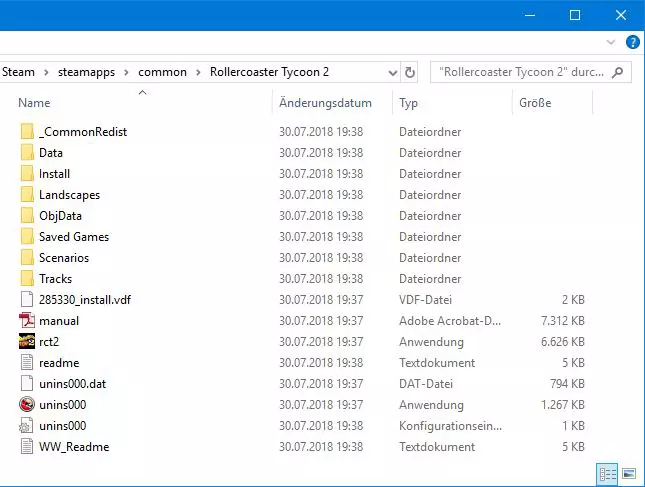Select the Saved Games folder icon

point(27,237)
